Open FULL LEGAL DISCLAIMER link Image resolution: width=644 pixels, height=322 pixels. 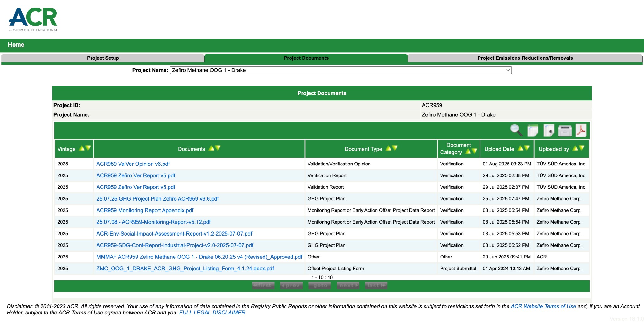(x=212, y=313)
